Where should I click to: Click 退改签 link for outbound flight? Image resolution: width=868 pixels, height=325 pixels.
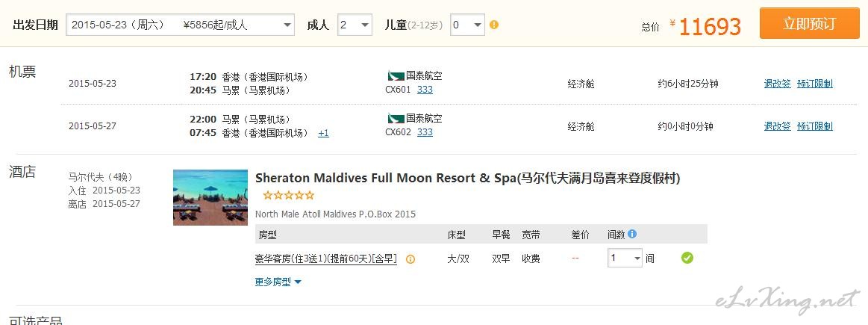[x=777, y=84]
